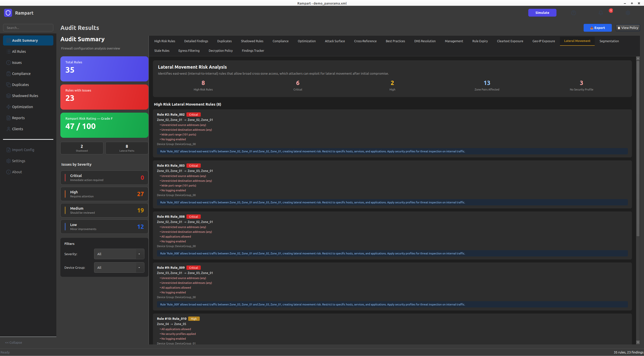Image resolution: width=644 pixels, height=356 pixels.
Task: Open the help question-mark icon
Action: [574, 13]
